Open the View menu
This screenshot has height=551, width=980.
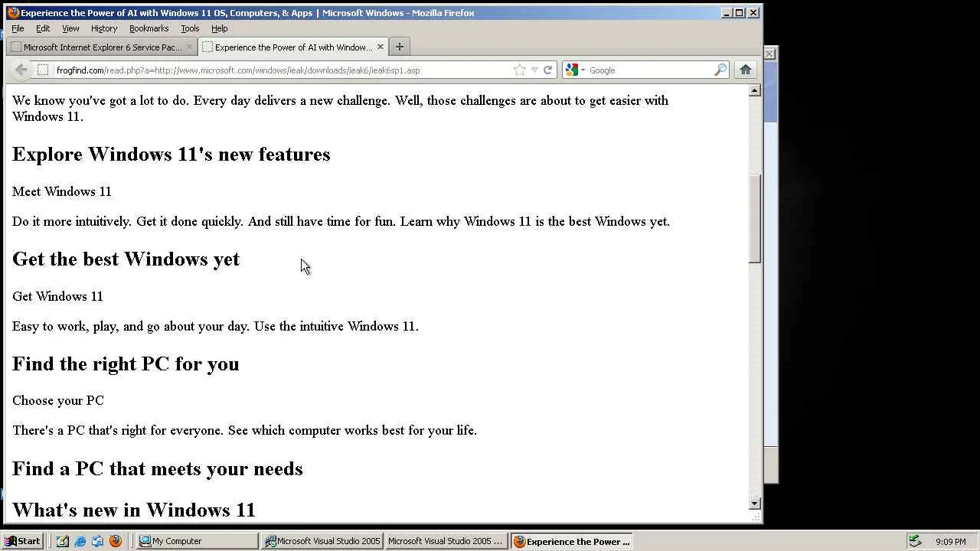70,28
